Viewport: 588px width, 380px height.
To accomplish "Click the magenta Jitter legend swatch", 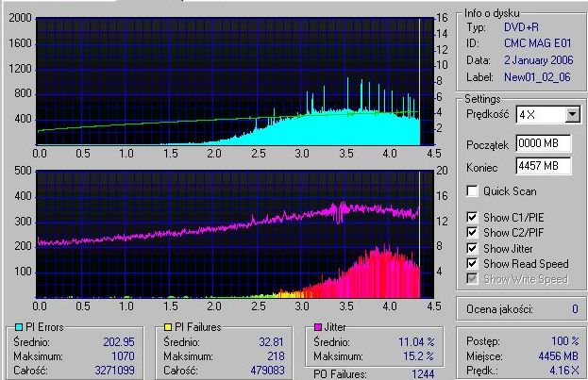I will pos(318,327).
